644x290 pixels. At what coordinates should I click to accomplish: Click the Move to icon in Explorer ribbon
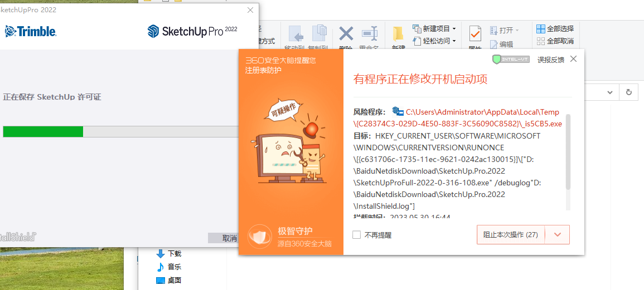(x=296, y=34)
